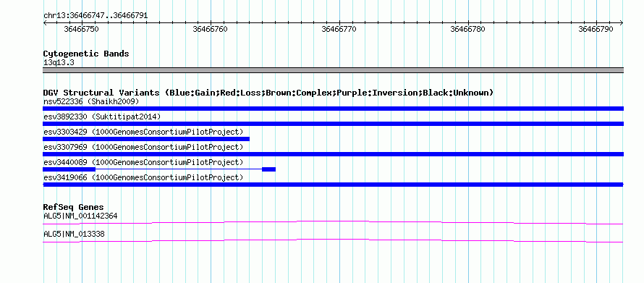Open the ALG5|NM_013338 transcript label
Screen dimensions: 644x283
[74, 234]
